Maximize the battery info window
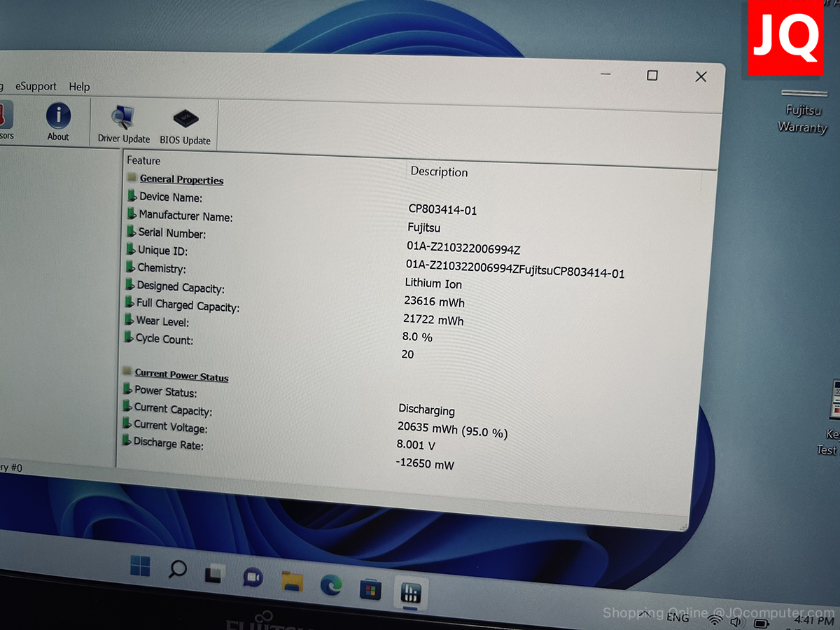The height and width of the screenshot is (630, 840). tap(652, 75)
